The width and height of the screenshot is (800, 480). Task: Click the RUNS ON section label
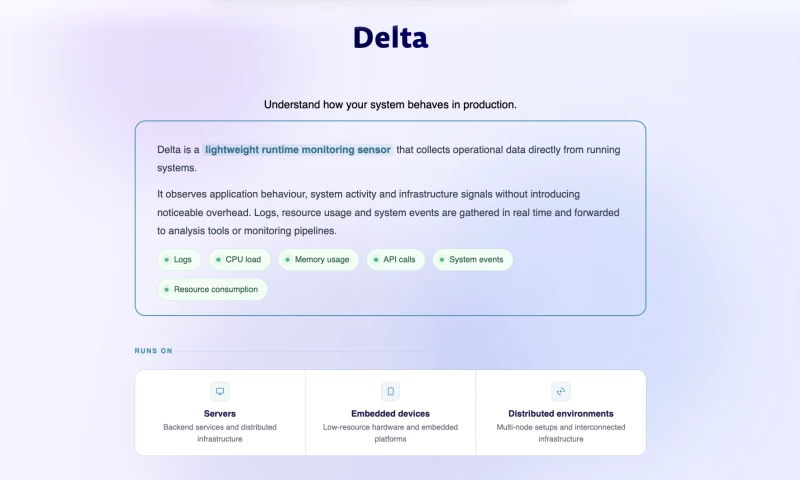tap(154, 351)
